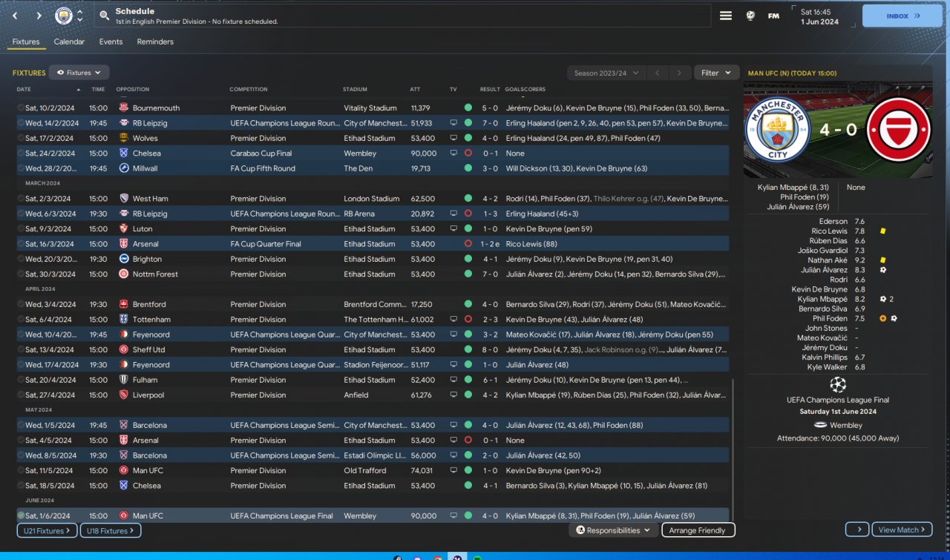The image size is (950, 560).
Task: Click the down chevron beside the club badge
Action: coord(80,20)
